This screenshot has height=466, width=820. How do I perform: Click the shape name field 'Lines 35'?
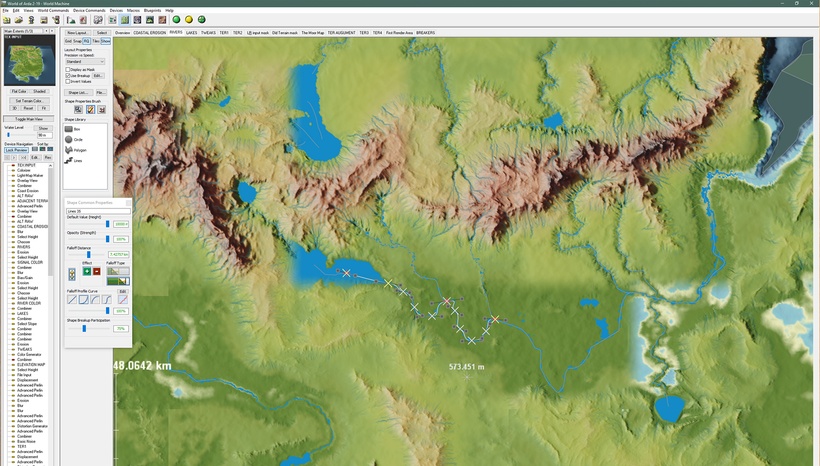[x=98, y=211]
